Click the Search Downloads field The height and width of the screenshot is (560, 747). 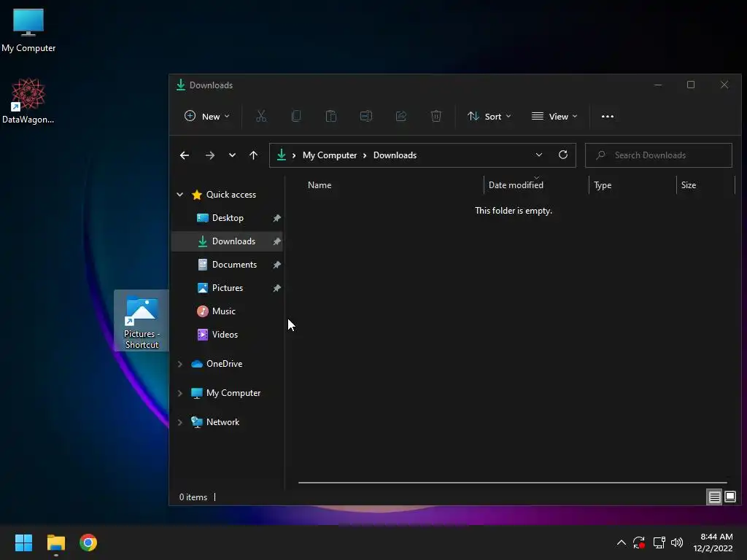pyautogui.click(x=659, y=155)
